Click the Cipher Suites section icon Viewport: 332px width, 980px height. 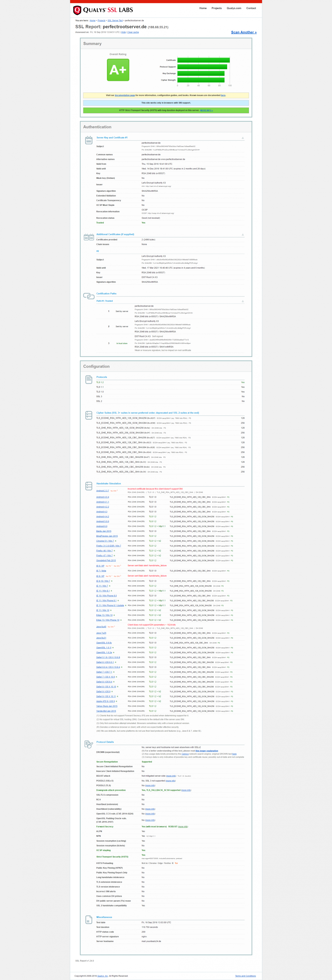[89, 415]
